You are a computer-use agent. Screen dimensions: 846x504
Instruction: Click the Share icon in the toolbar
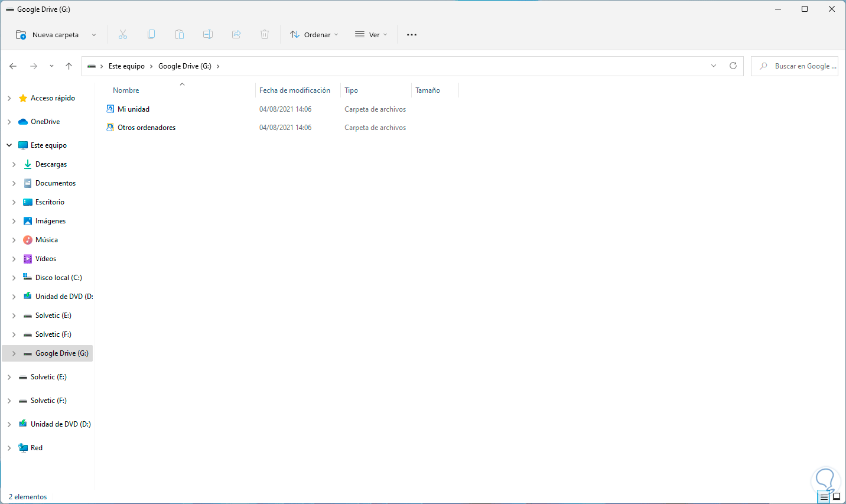click(x=236, y=35)
